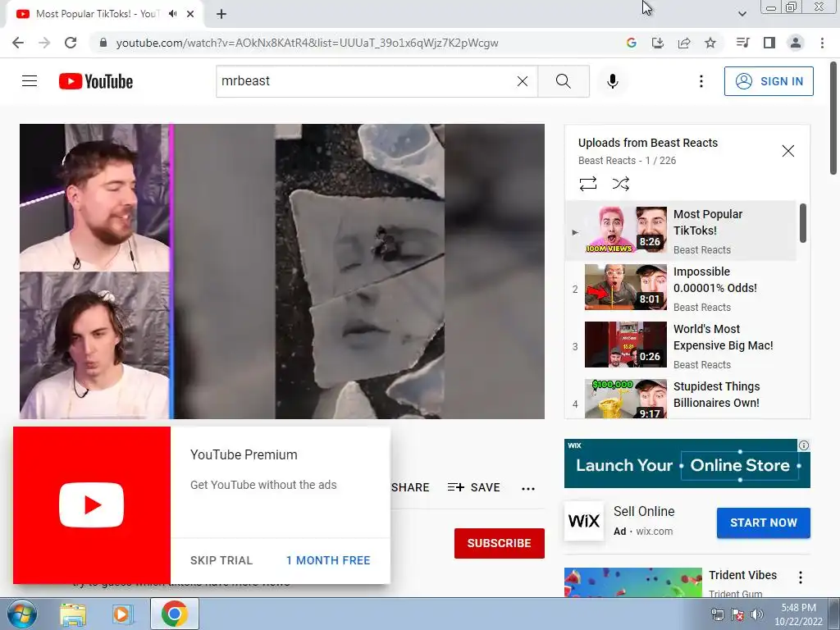
Task: Open media control icon in Chrome toolbar
Action: [742, 43]
